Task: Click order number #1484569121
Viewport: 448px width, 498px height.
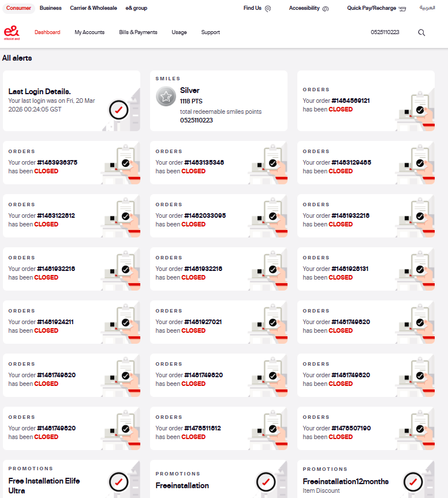Action: coord(350,101)
